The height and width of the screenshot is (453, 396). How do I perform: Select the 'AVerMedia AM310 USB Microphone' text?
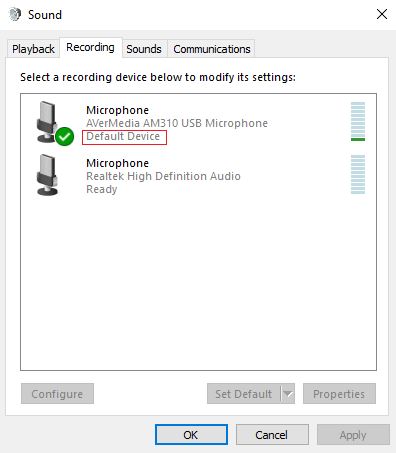[177, 123]
